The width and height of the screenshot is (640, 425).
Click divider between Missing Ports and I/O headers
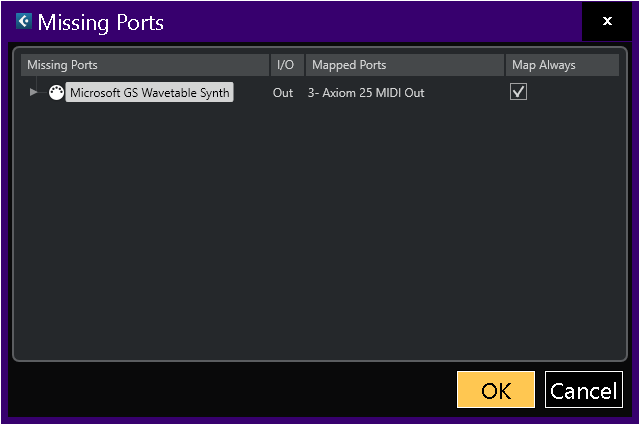270,65
